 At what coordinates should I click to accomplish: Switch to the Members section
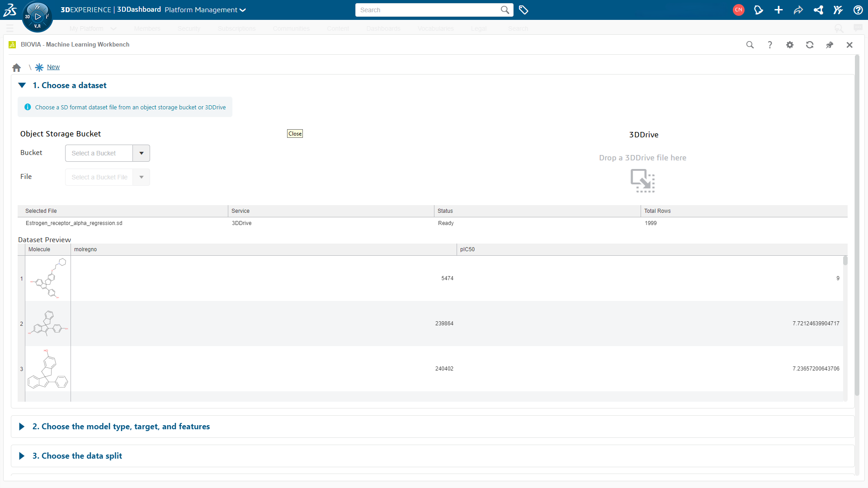[x=147, y=28]
